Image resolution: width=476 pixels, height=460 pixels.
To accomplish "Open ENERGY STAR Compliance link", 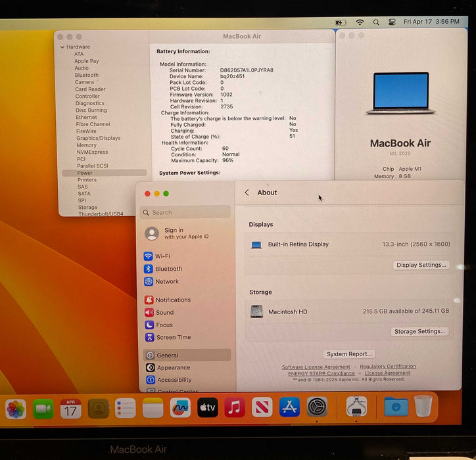I will click(321, 373).
